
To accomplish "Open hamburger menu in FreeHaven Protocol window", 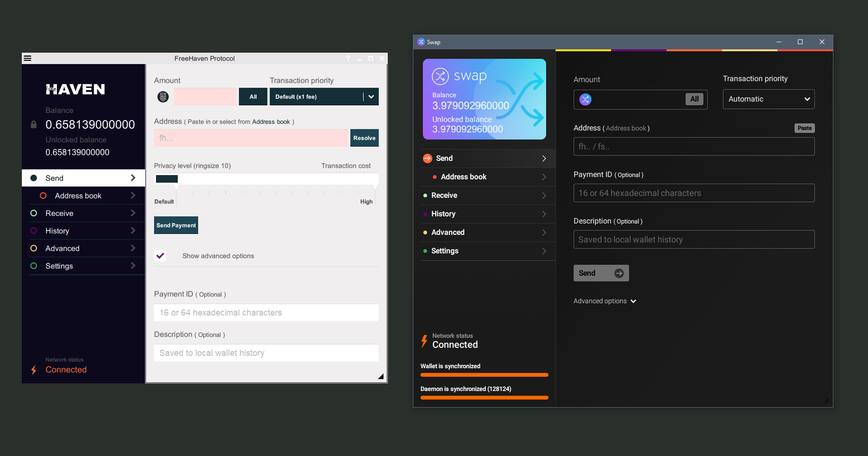I will [x=27, y=58].
